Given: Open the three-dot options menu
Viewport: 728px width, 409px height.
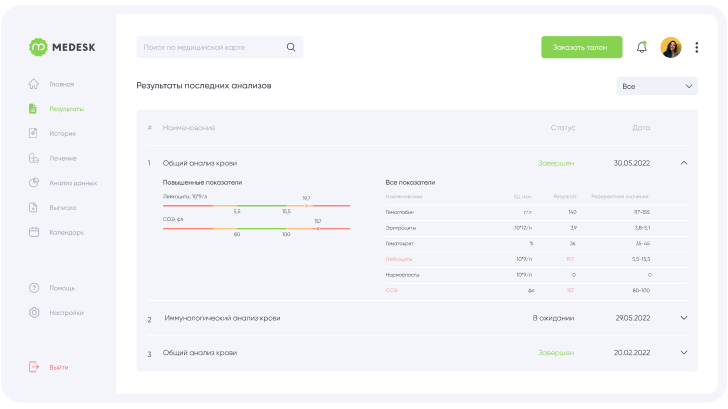Looking at the screenshot, I should coord(696,47).
